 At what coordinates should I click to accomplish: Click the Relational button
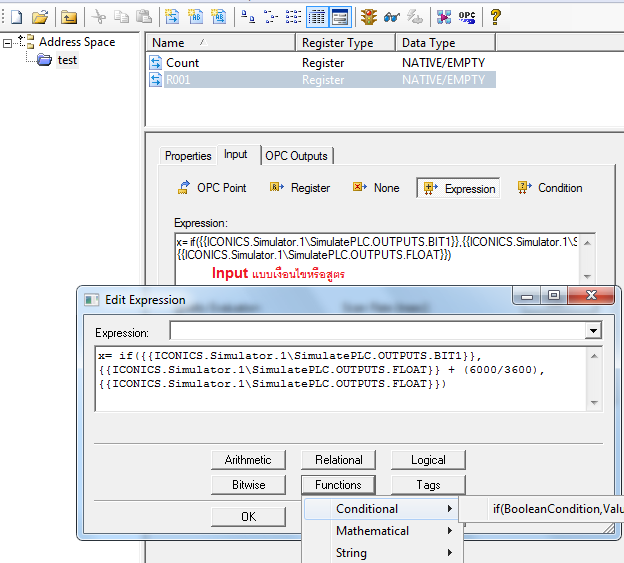[x=339, y=460]
